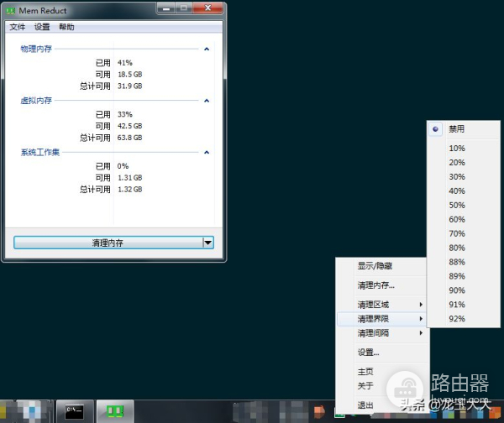Choose 退出 from the tray menu
504x423 pixels.
point(365,405)
